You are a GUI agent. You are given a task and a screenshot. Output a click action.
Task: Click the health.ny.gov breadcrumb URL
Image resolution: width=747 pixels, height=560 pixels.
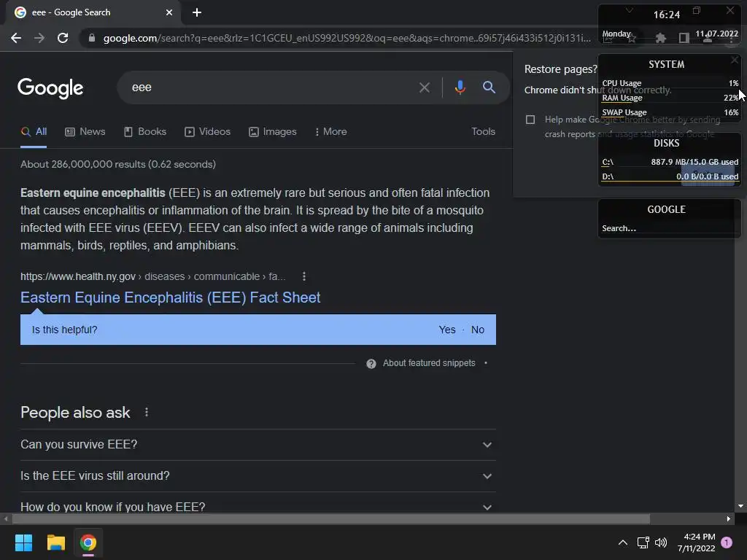153,276
